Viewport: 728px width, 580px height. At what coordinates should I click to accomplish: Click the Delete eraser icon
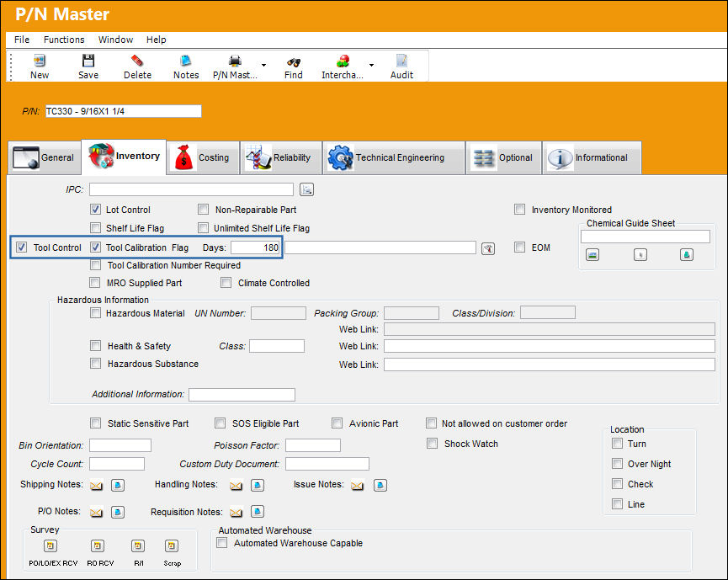coord(137,61)
